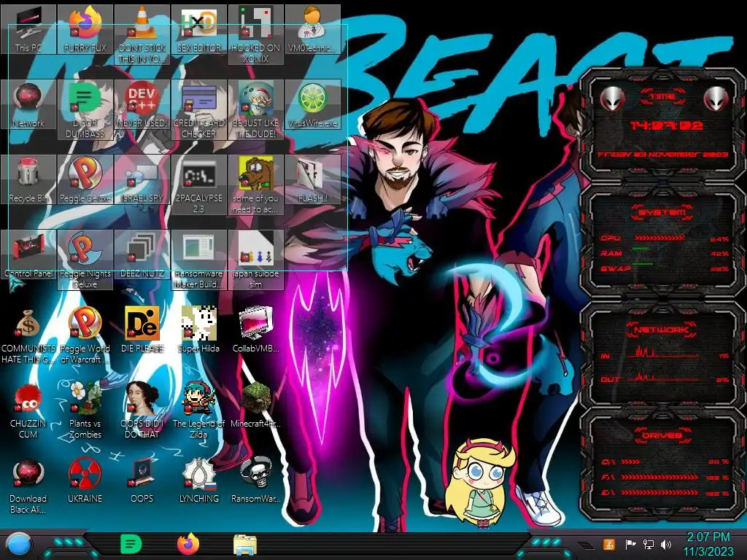Open the CollabVMB monitor shortcut

click(256, 330)
